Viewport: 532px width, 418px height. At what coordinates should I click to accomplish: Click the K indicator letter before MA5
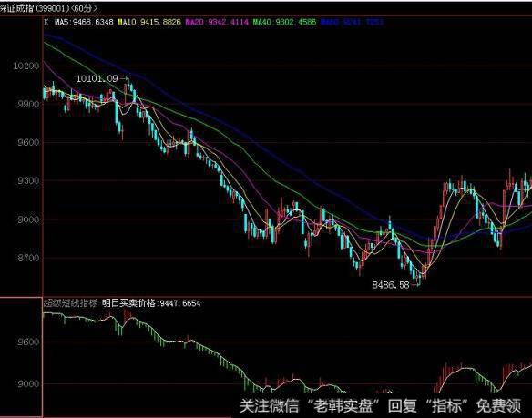(46, 23)
